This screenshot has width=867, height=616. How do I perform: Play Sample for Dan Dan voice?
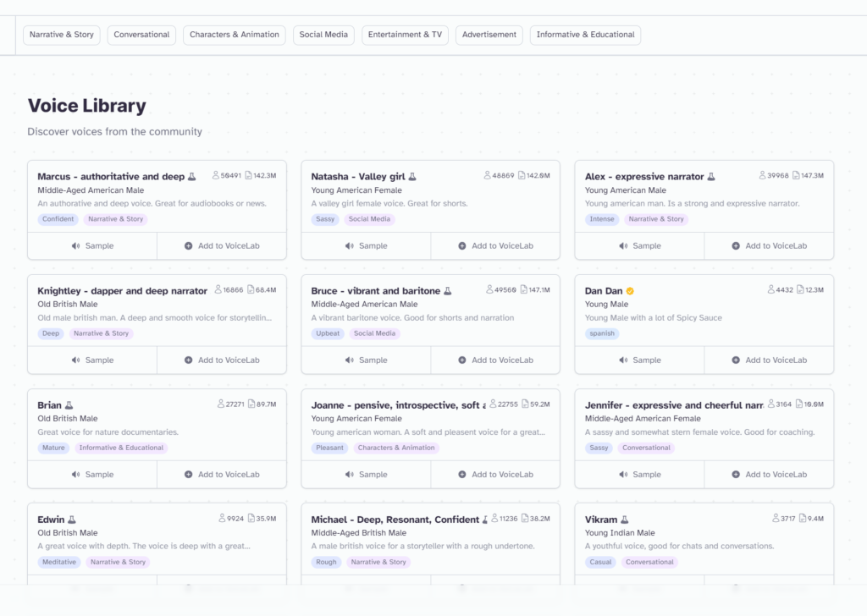click(640, 360)
